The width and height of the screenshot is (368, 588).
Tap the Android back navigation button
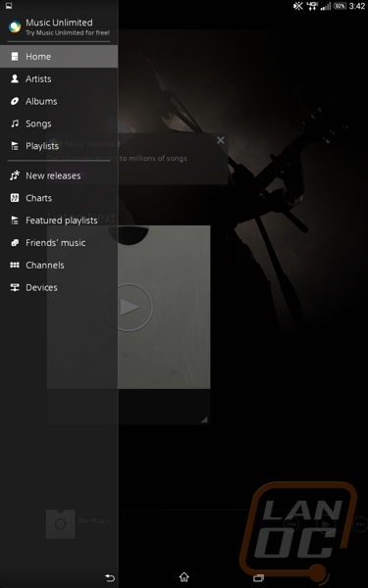110,577
